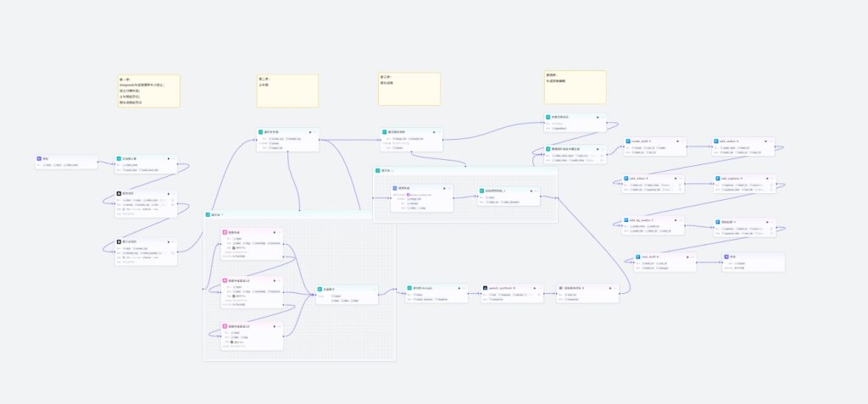This screenshot has height=404, width=868.
Task: Click the lower black-icon LLM node icon
Action: click(119, 242)
